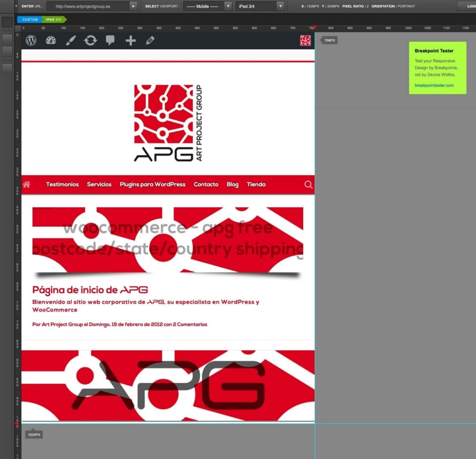Screen dimensions: 476x459
Task: Click the paintbrush customize icon
Action: [71, 40]
